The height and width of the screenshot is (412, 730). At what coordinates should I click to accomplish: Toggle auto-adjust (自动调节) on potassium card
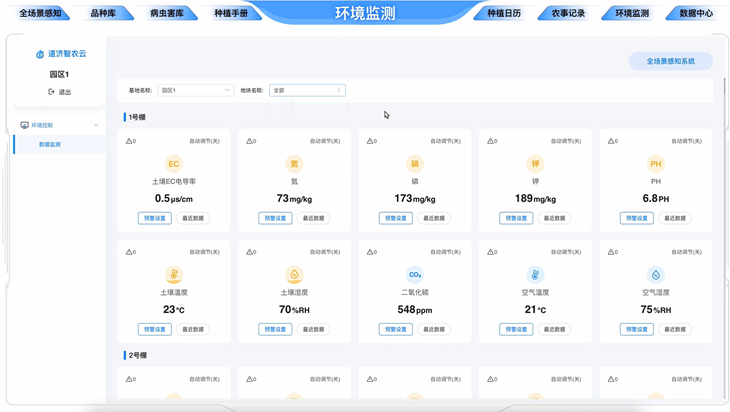point(566,141)
